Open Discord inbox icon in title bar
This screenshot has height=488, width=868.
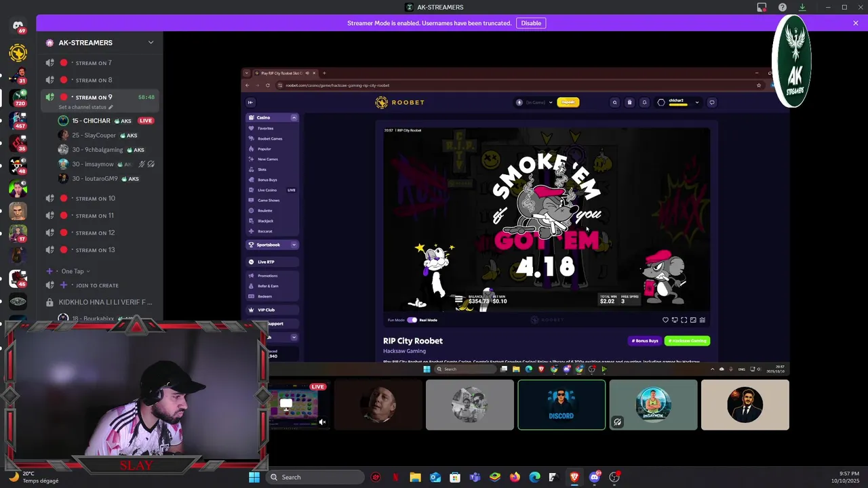(762, 7)
